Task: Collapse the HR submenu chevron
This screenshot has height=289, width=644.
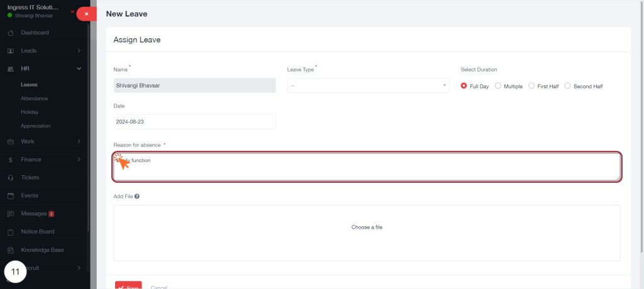Action: 79,68
